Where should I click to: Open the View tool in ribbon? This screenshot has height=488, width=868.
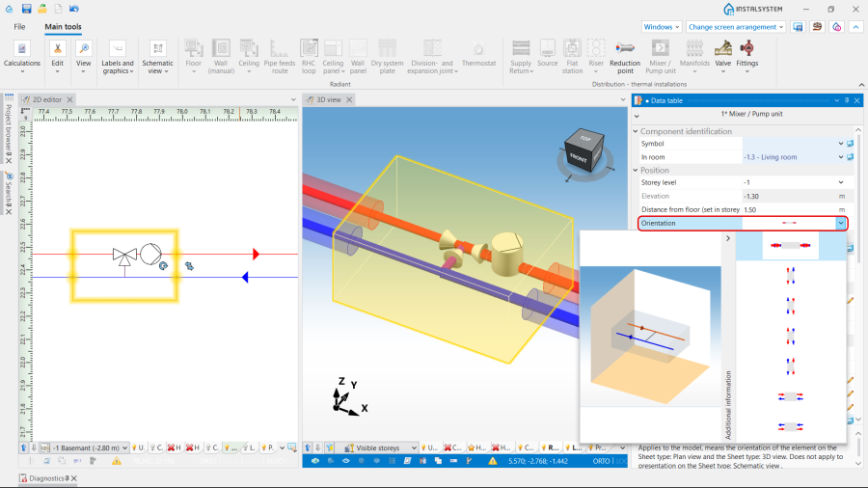pos(84,57)
